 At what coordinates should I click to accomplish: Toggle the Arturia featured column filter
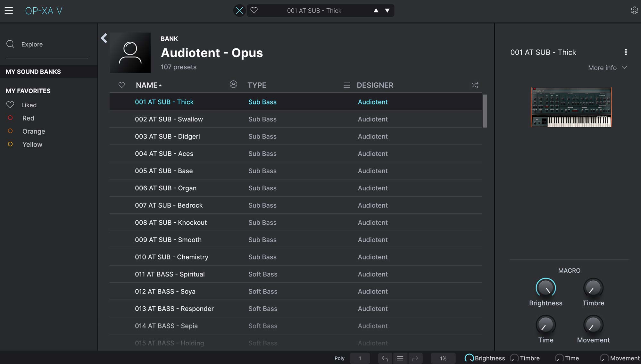[233, 84]
